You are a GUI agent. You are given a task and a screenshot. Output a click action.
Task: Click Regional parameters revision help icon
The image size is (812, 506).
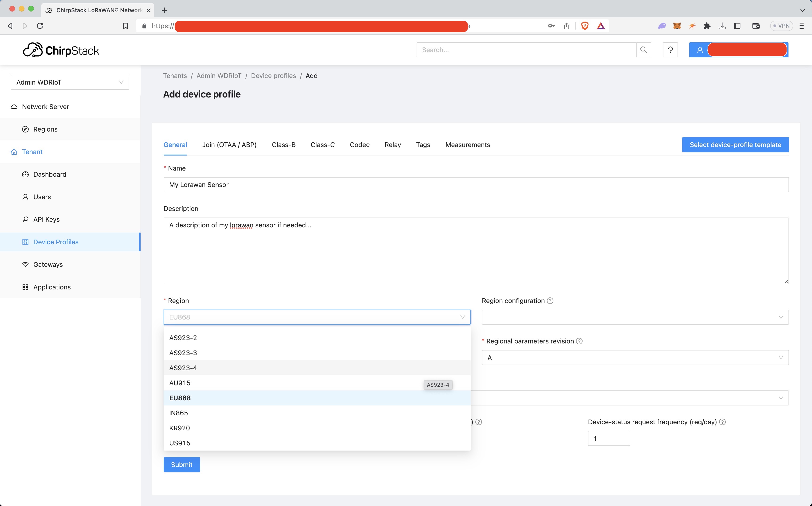pos(579,341)
